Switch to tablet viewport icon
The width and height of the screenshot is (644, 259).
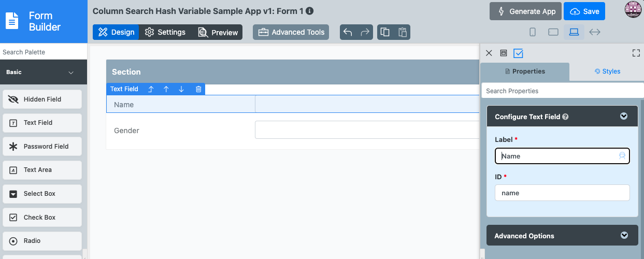pos(553,32)
